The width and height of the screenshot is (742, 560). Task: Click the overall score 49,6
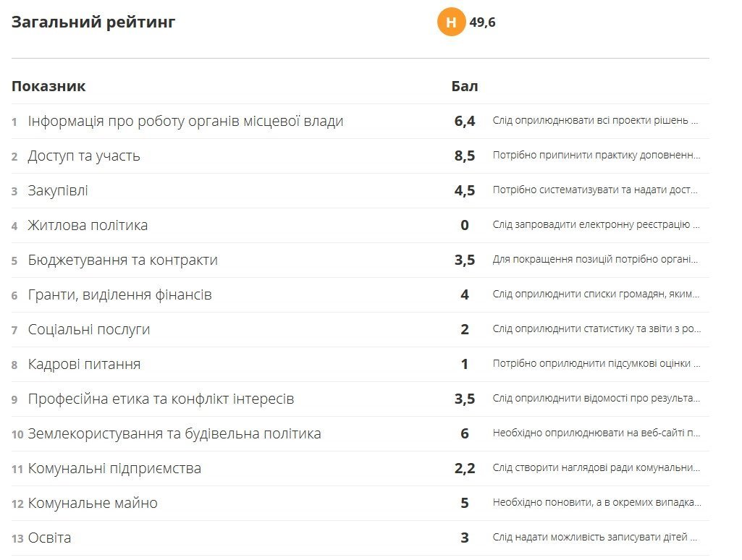point(482,22)
